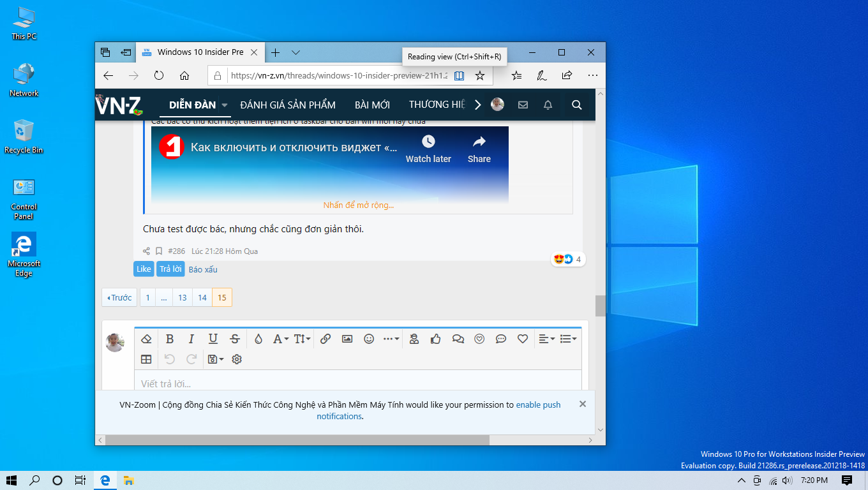Click the 'Báo xấu' report link

tap(203, 270)
